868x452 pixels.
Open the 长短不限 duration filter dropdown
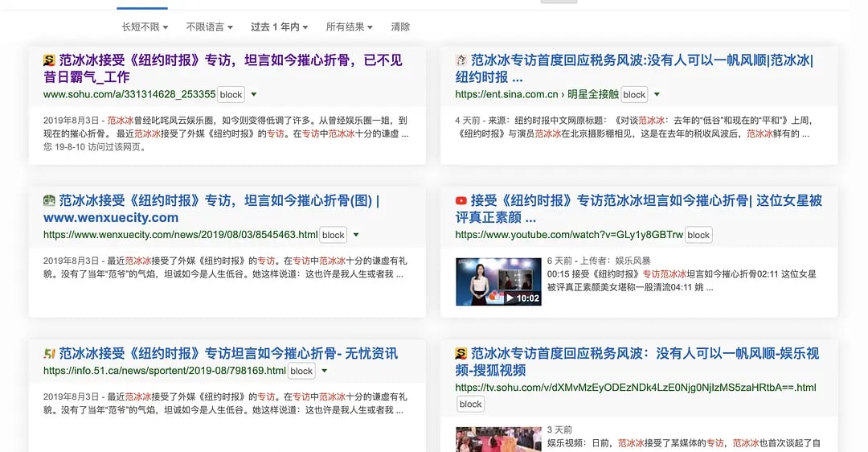click(x=145, y=27)
